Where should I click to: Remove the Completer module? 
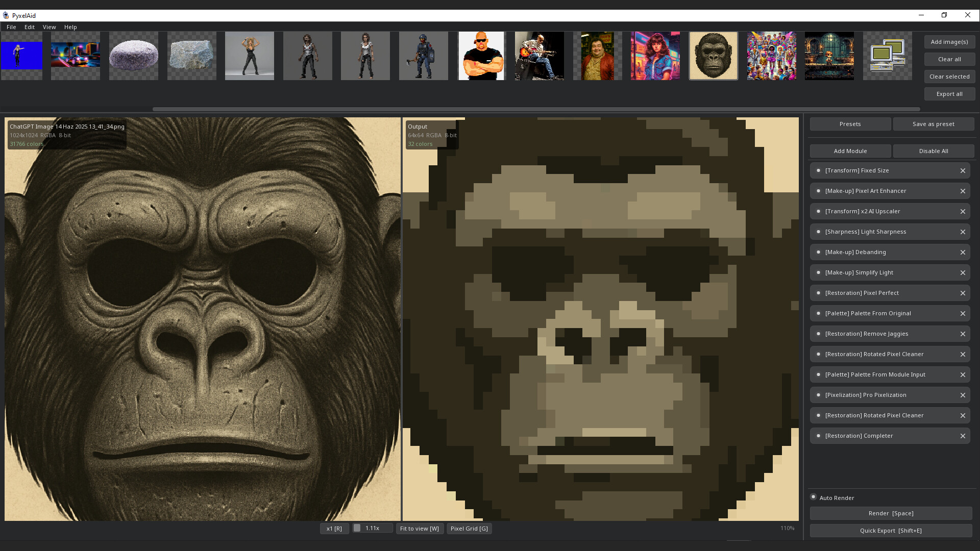click(x=963, y=436)
